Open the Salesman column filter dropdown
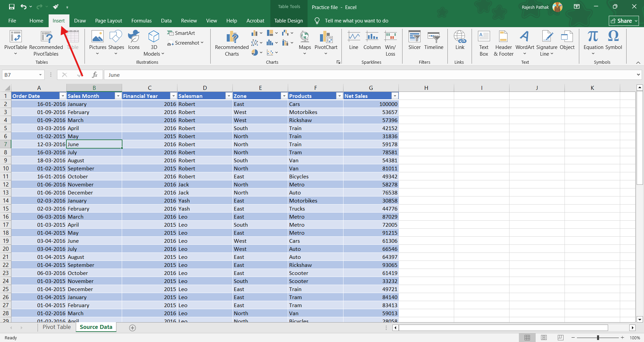 (x=229, y=96)
